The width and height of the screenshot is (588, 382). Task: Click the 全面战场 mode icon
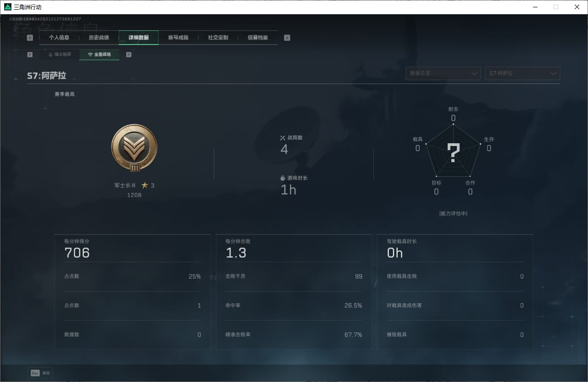coord(90,54)
